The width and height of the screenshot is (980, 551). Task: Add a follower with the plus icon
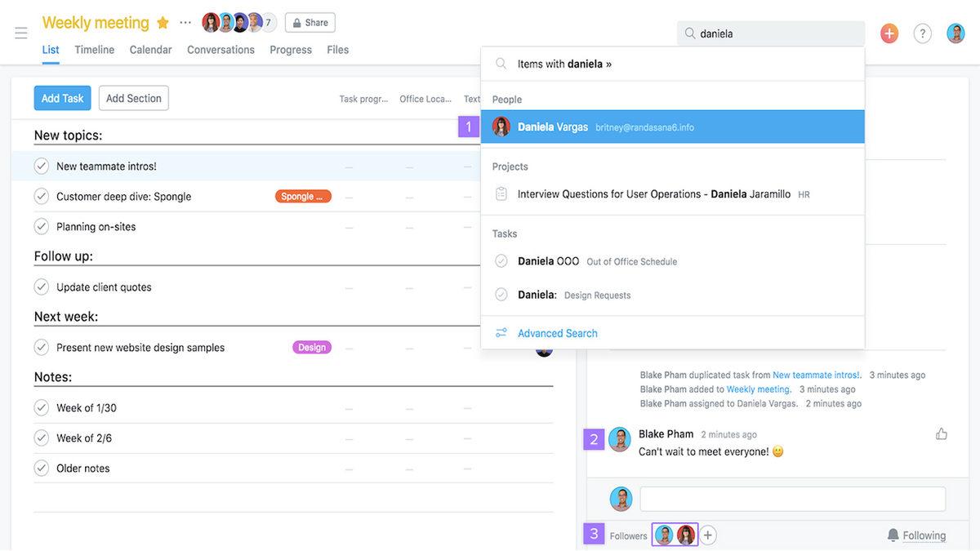708,535
